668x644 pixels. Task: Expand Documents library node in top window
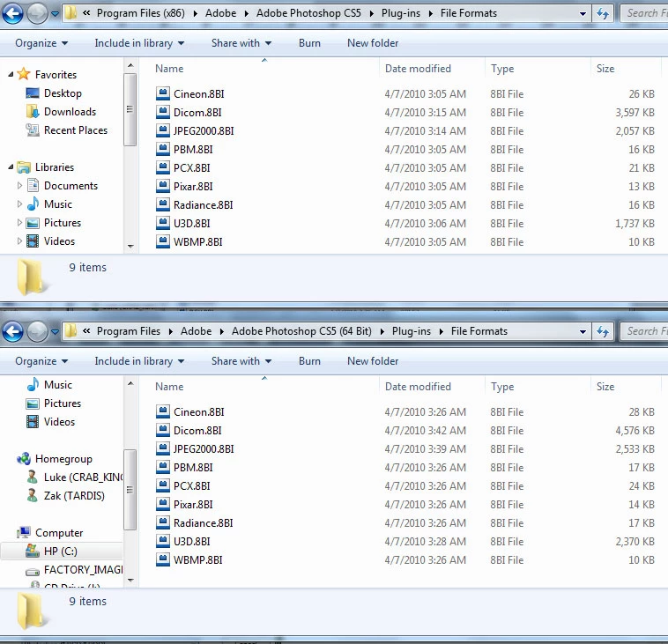[x=19, y=186]
